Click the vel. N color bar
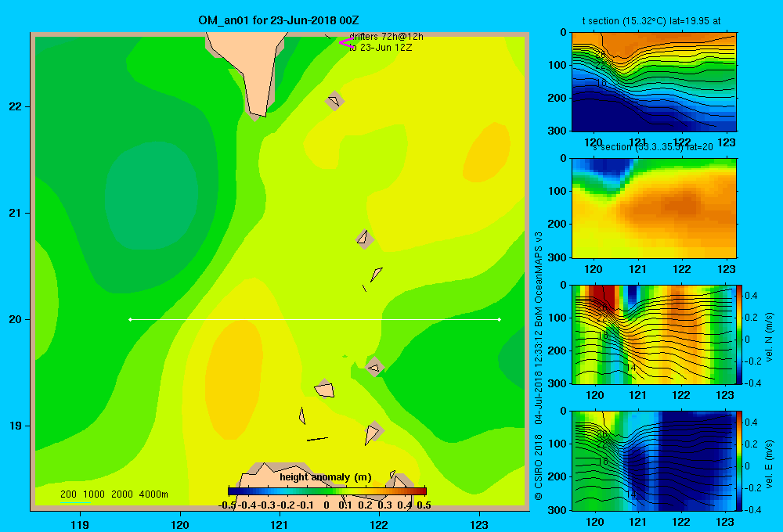 [740, 334]
